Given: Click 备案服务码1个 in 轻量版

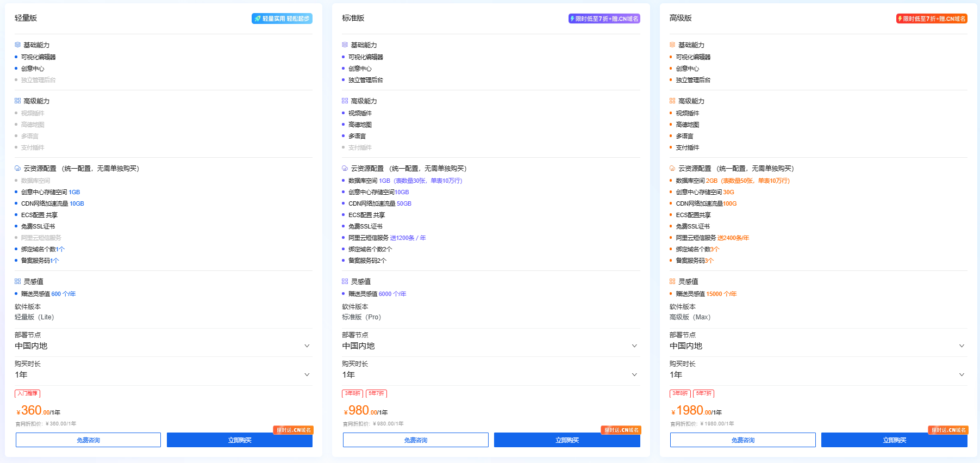Looking at the screenshot, I should click(40, 261).
